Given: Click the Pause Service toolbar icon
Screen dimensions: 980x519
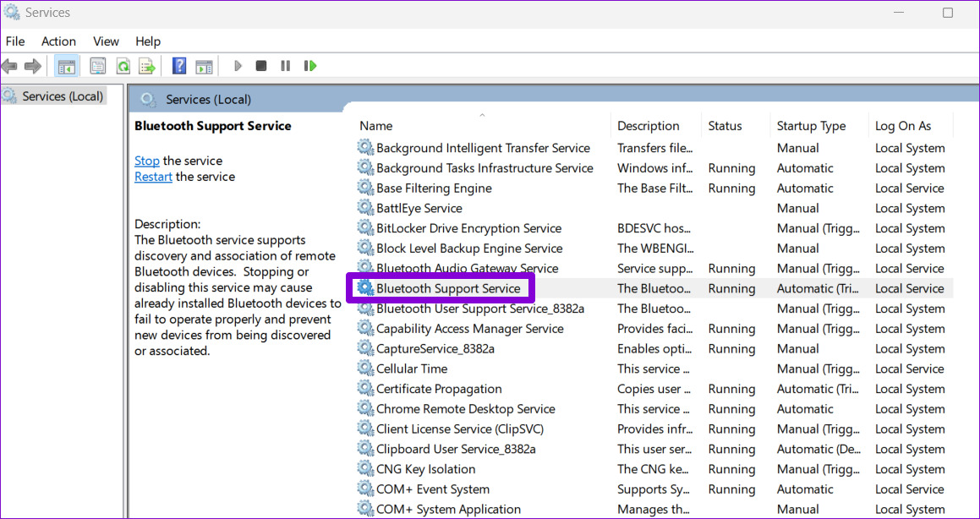Looking at the screenshot, I should click(286, 66).
